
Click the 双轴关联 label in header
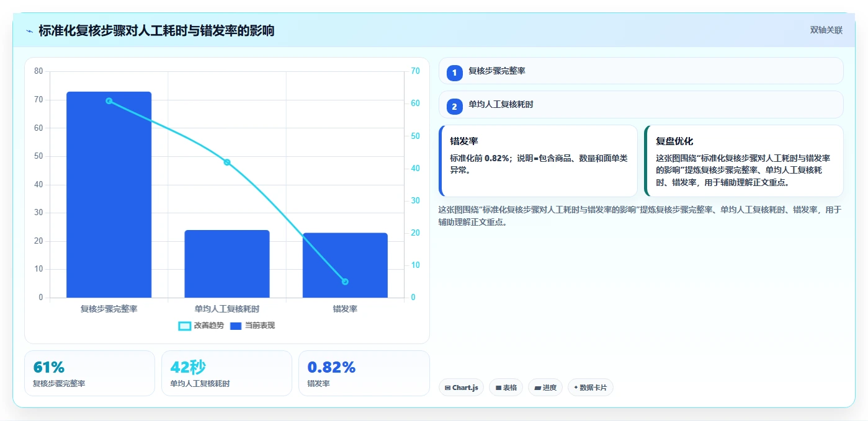826,30
